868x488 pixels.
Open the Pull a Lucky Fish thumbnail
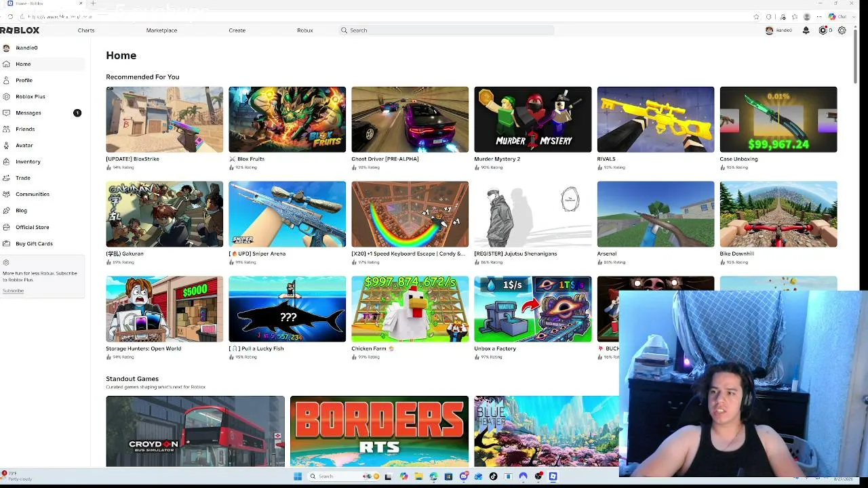tap(287, 309)
